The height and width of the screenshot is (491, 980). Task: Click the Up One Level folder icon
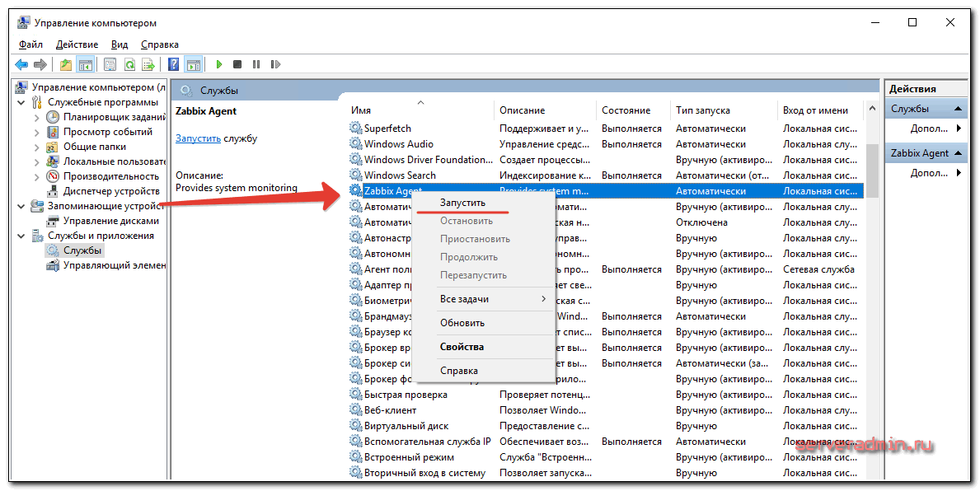66,64
